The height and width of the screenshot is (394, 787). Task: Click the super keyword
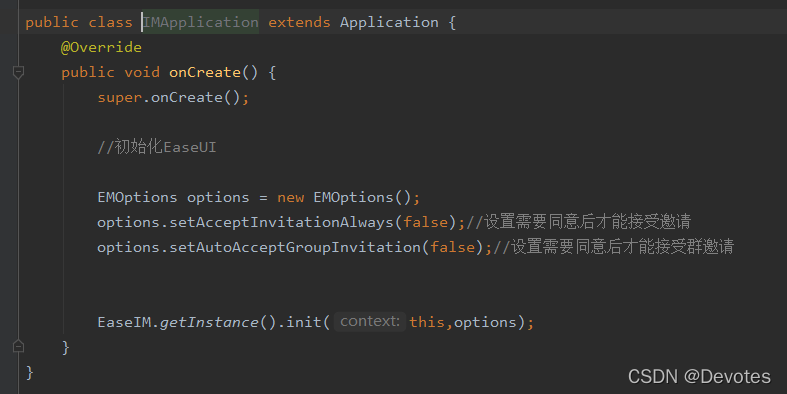coord(119,97)
